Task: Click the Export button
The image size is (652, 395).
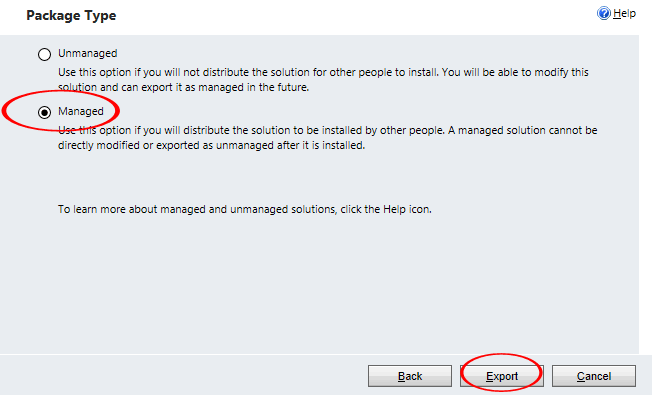Action: [x=502, y=376]
